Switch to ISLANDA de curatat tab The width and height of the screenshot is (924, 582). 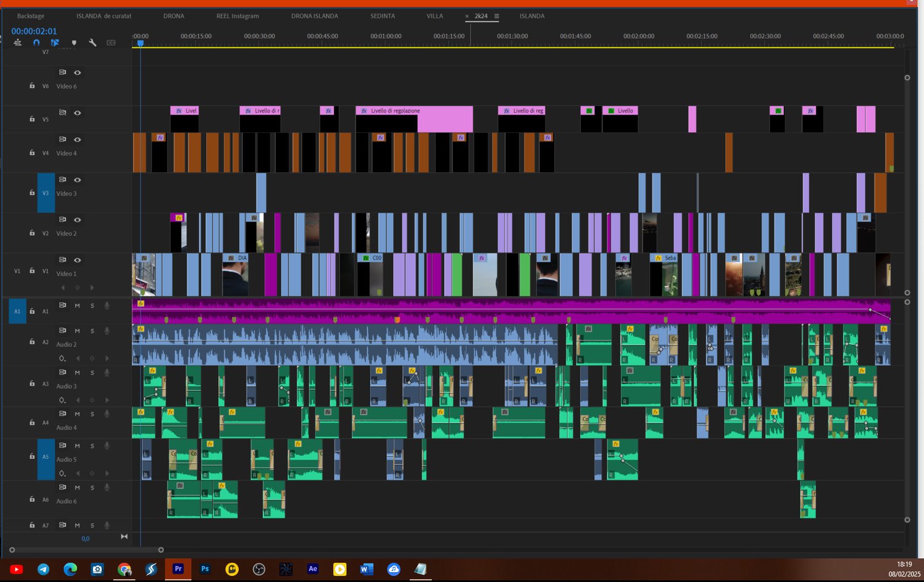coord(103,16)
